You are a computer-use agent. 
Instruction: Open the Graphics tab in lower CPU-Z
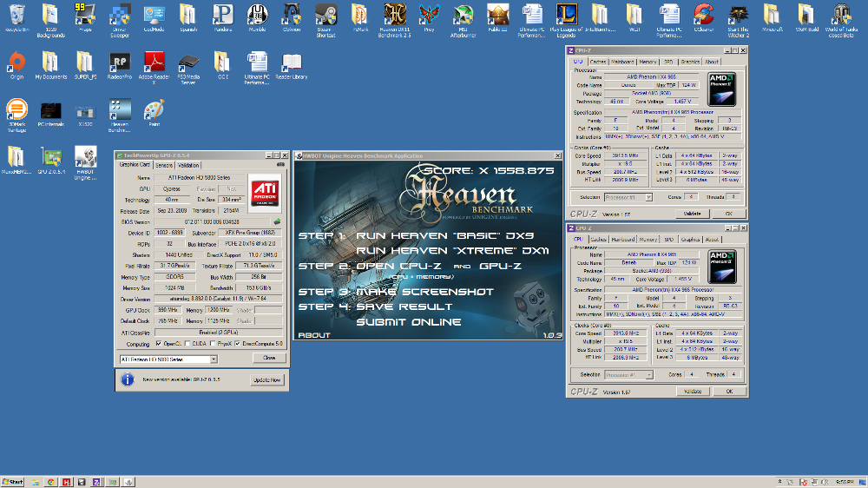point(690,240)
